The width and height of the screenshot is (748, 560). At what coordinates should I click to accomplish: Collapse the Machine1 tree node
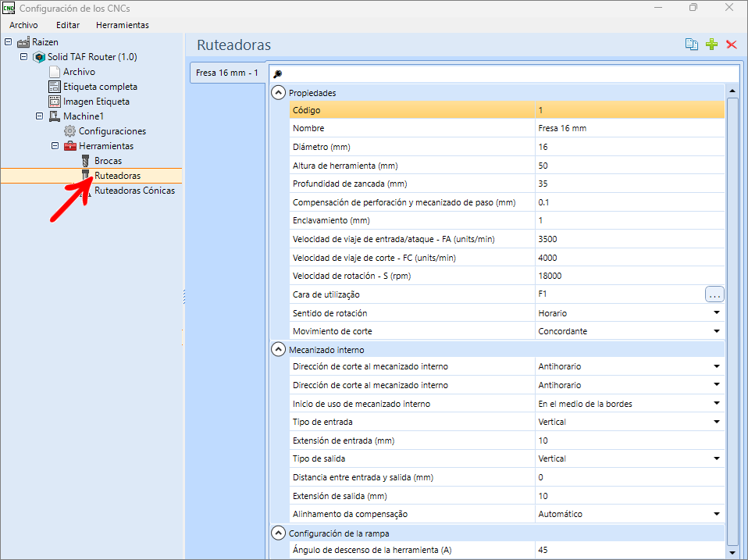coord(40,116)
